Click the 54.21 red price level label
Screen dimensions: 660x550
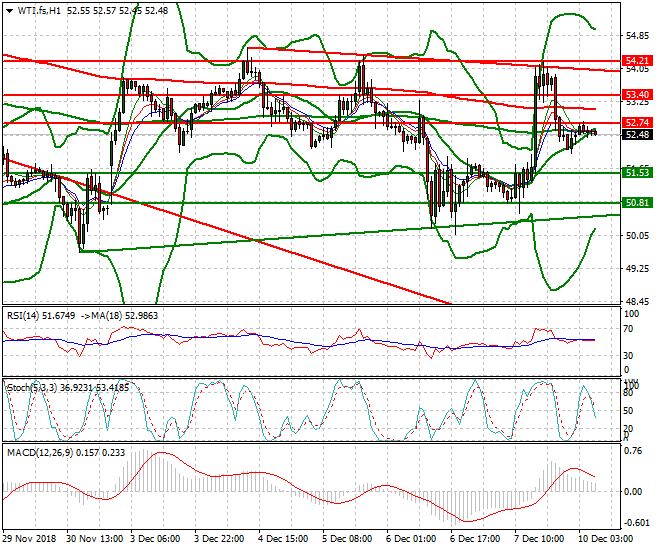click(x=637, y=61)
